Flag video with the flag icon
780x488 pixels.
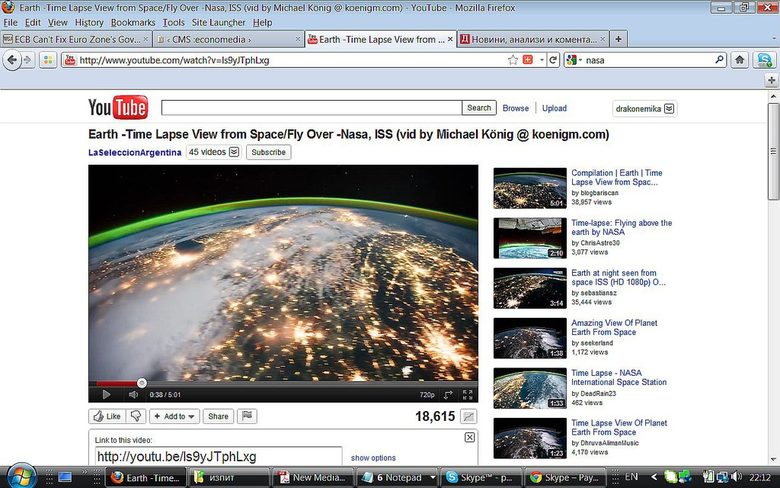tap(247, 416)
